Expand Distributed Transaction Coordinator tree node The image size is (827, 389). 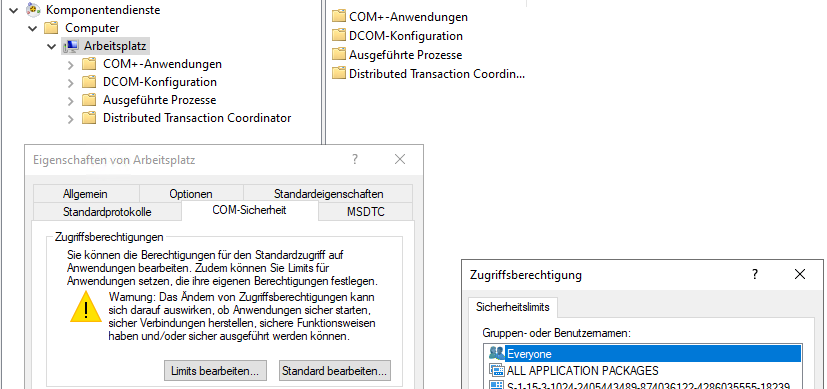71,119
